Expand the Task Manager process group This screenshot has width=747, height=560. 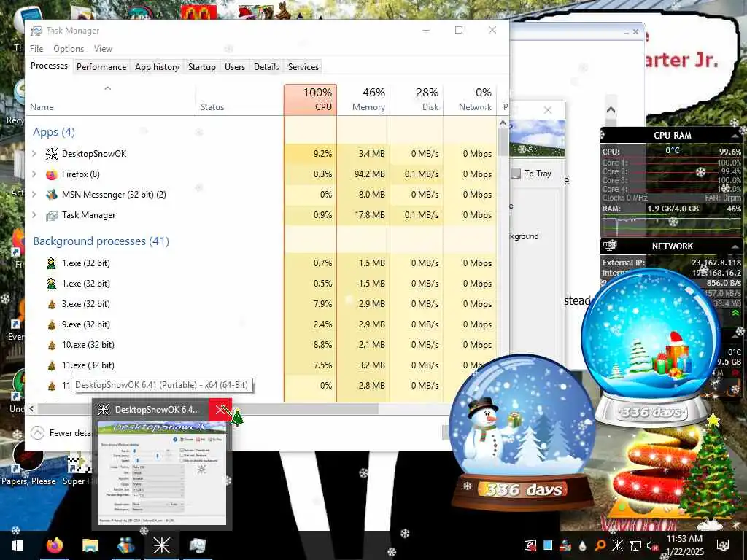(34, 215)
